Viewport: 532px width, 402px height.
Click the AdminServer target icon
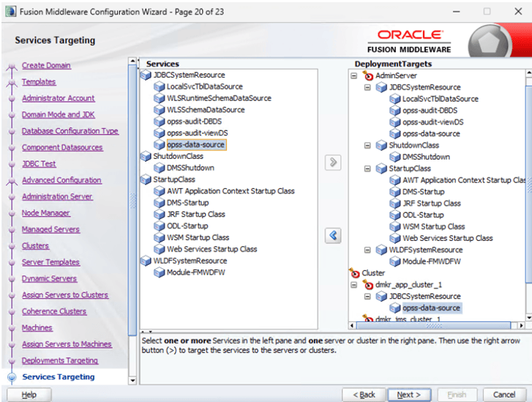point(367,75)
